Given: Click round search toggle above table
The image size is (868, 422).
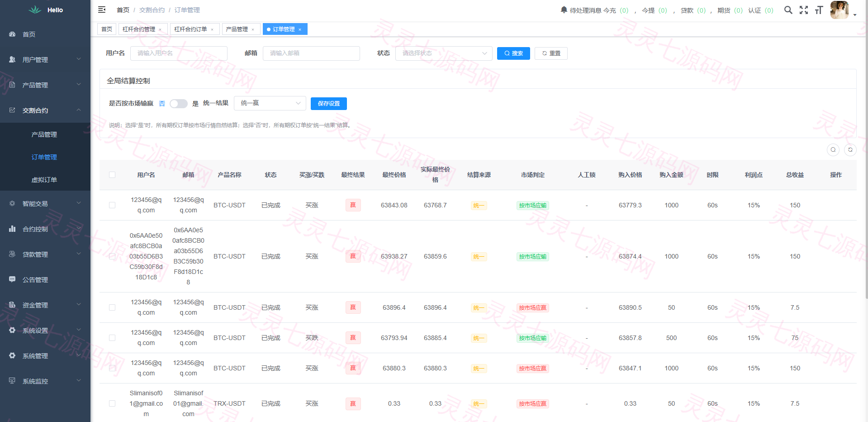Looking at the screenshot, I should point(833,150).
